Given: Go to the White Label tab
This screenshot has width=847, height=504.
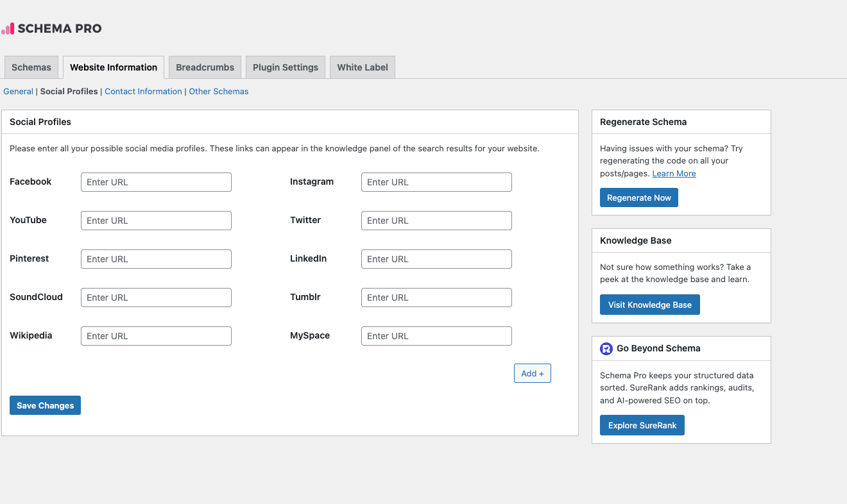Looking at the screenshot, I should pos(363,67).
